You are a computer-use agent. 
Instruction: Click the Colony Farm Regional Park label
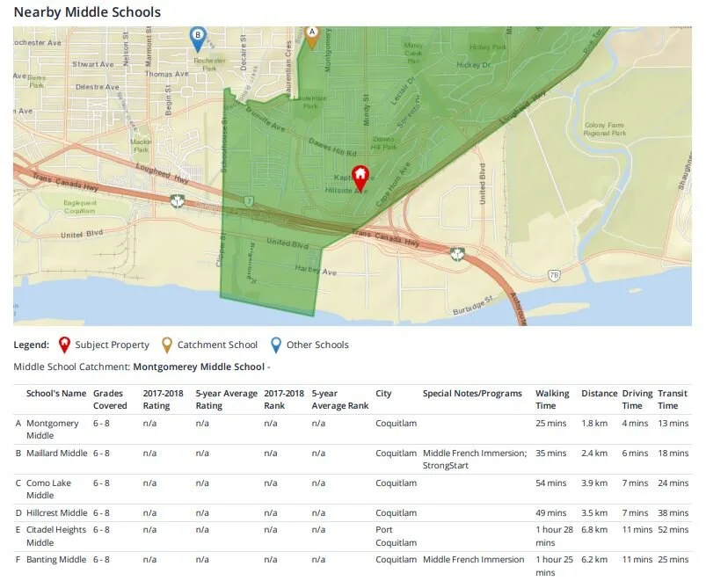tap(604, 129)
